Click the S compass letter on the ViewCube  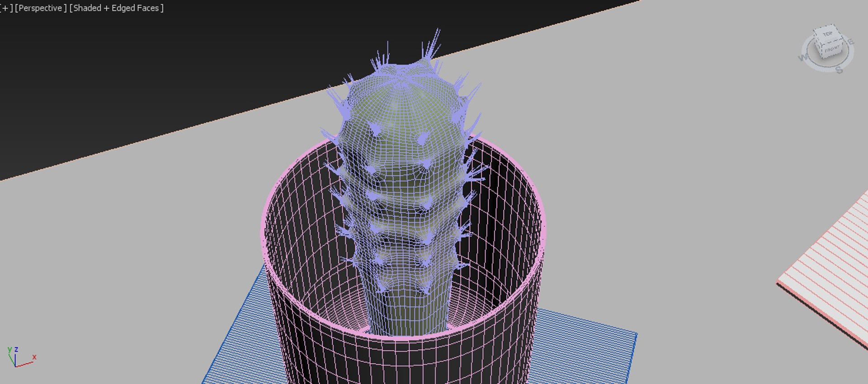click(x=839, y=70)
